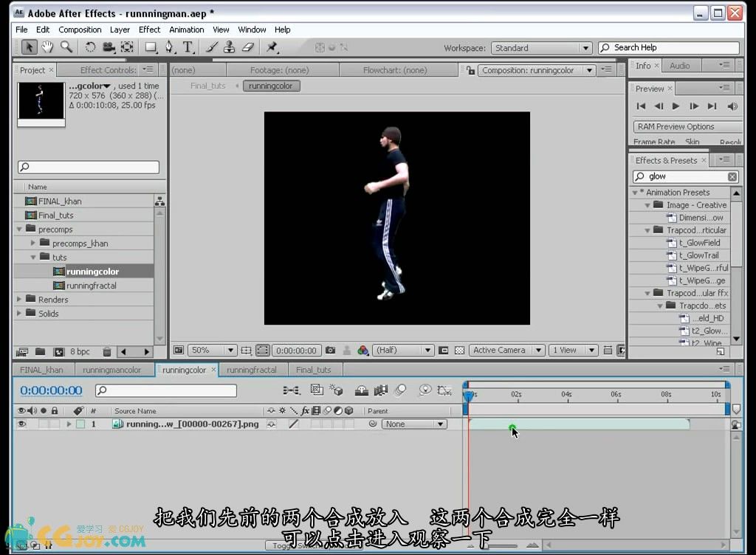Click the current time indicator in timeline
The height and width of the screenshot is (555, 756).
468,396
